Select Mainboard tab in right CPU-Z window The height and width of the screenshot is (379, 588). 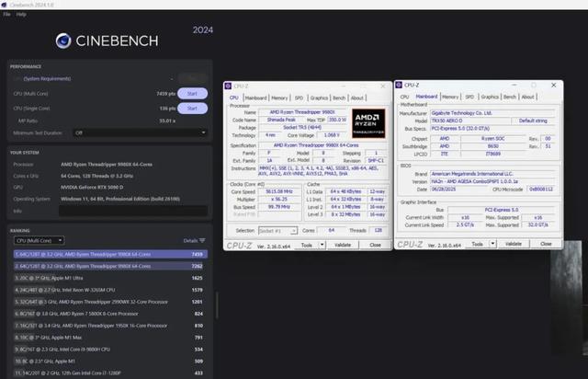[x=426, y=97]
